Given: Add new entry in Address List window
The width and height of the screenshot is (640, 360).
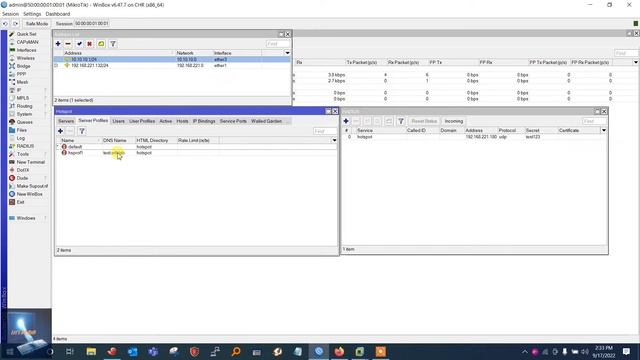Looking at the screenshot, I should (x=58, y=44).
